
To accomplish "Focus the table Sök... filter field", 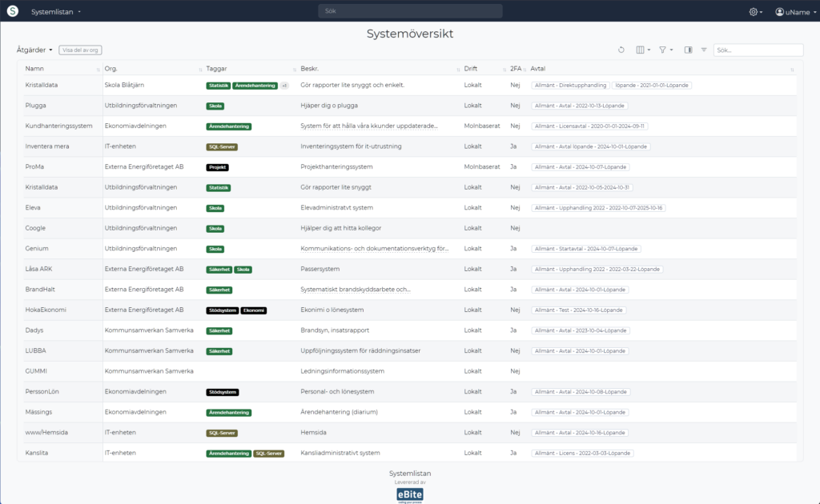I will (x=758, y=50).
